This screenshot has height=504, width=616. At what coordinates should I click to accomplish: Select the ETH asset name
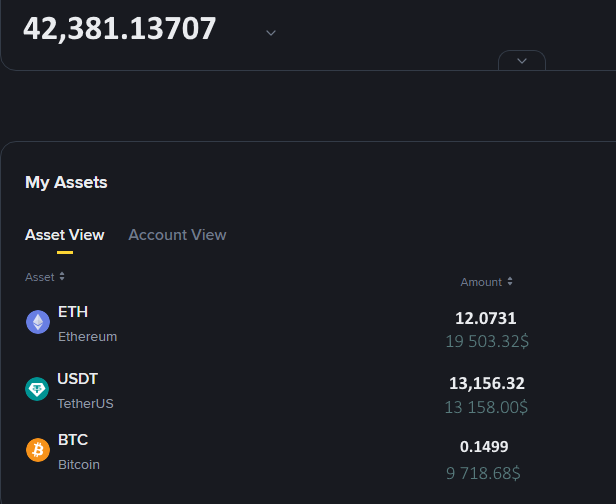tap(73, 312)
